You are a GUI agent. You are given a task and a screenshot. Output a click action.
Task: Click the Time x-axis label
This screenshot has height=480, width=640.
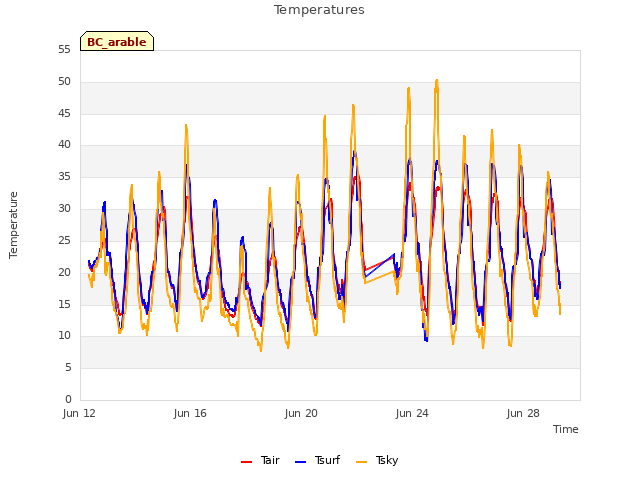pyautogui.click(x=566, y=429)
